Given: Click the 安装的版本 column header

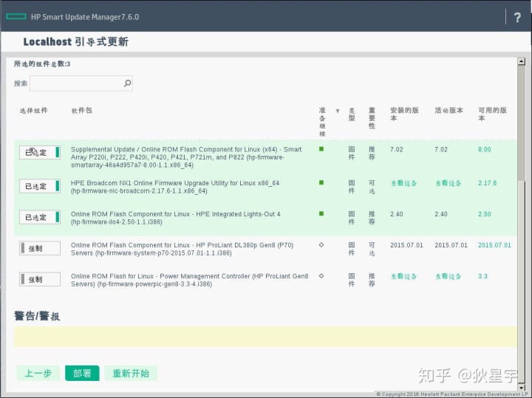Looking at the screenshot, I should [404, 114].
